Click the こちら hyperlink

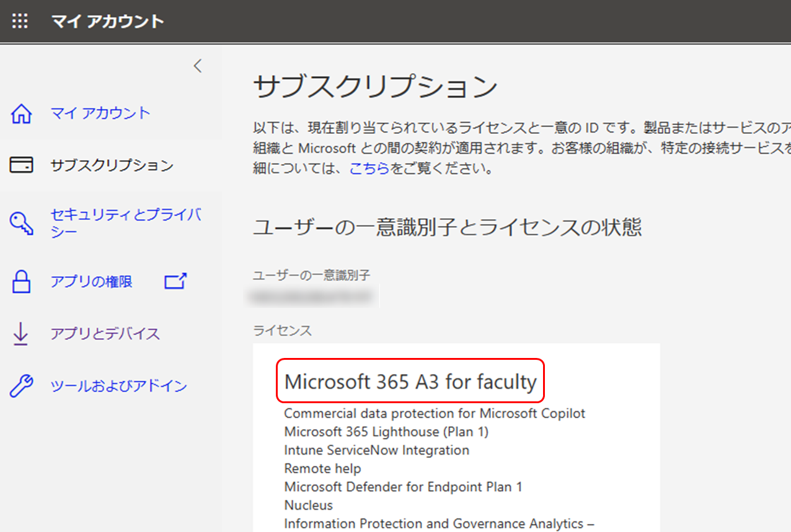click(370, 167)
